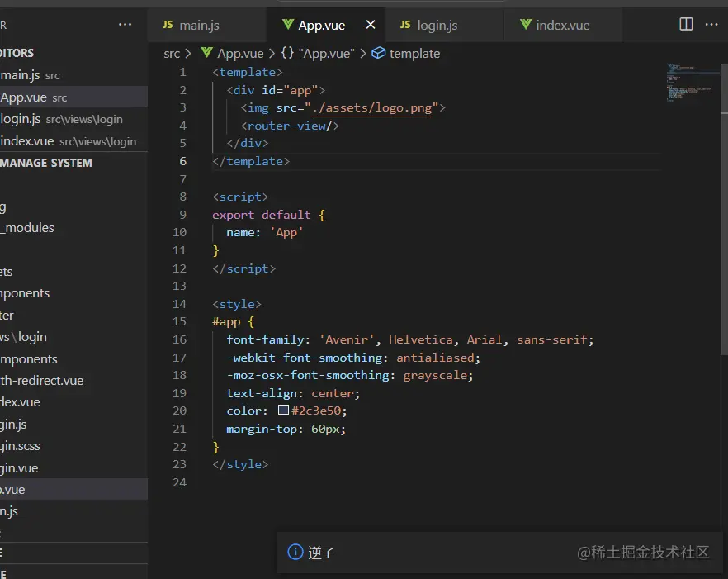Image resolution: width=728 pixels, height=579 pixels.
Task: Open the "App.vue" braces breadcrumb segment
Action: [x=319, y=53]
